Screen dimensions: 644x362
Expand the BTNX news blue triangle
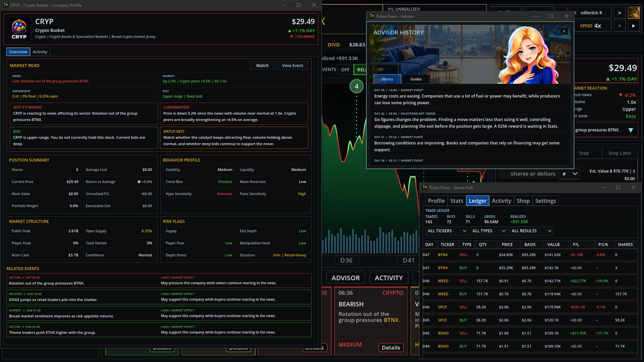[631, 130]
